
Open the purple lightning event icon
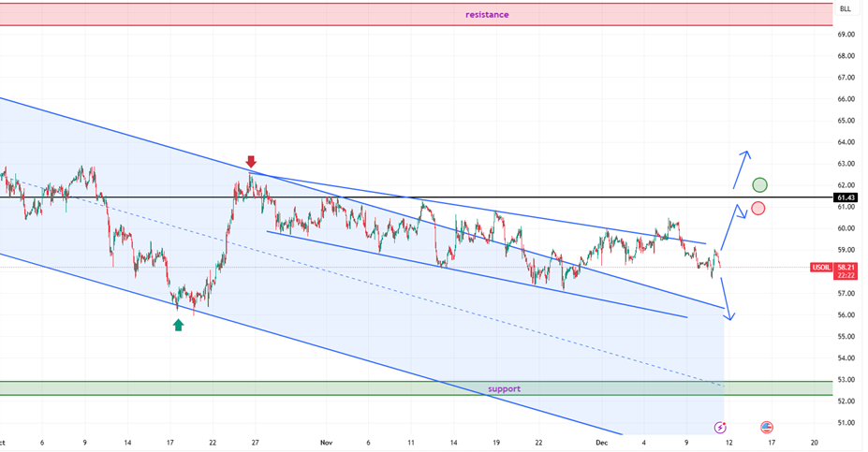coord(719,427)
